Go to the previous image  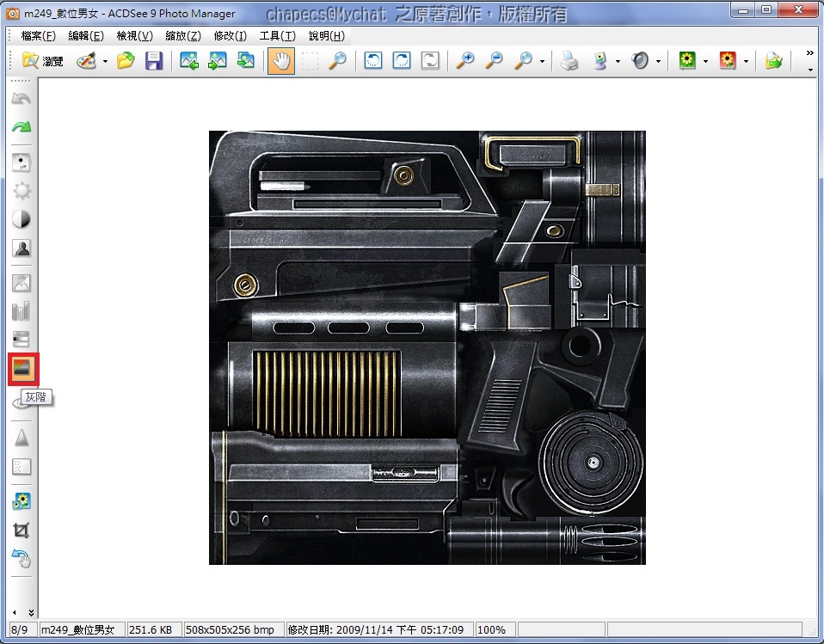189,61
